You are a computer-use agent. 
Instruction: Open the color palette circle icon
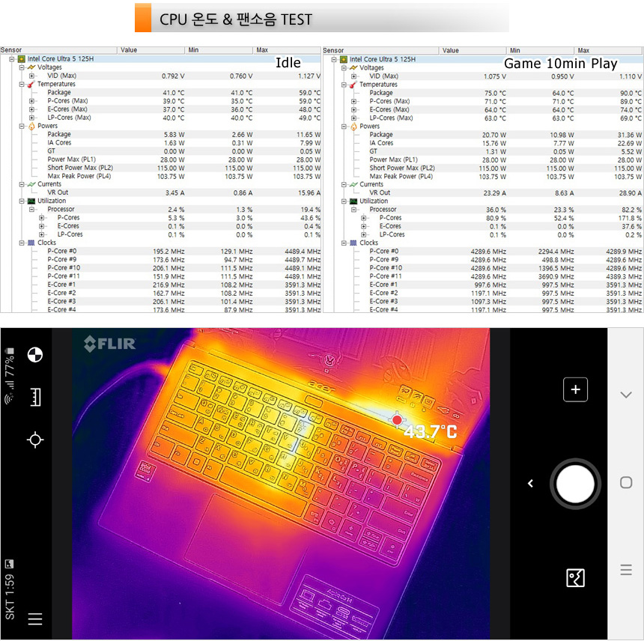click(x=34, y=354)
